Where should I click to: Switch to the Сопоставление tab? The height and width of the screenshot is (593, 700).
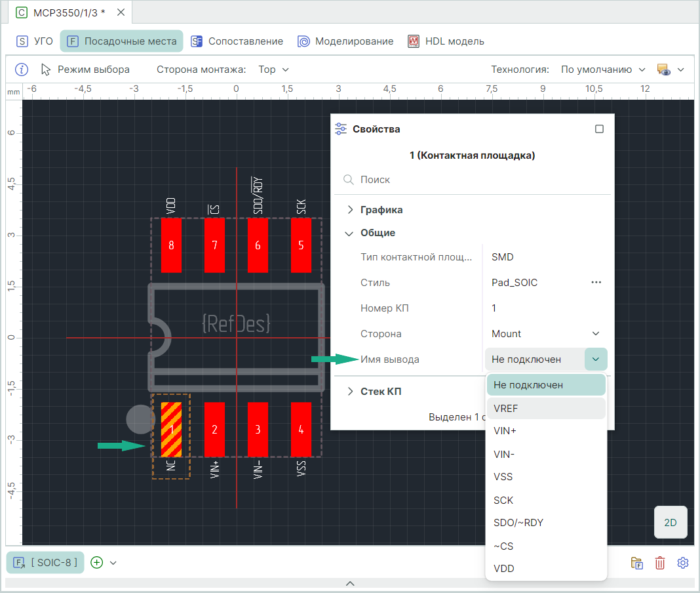(237, 41)
